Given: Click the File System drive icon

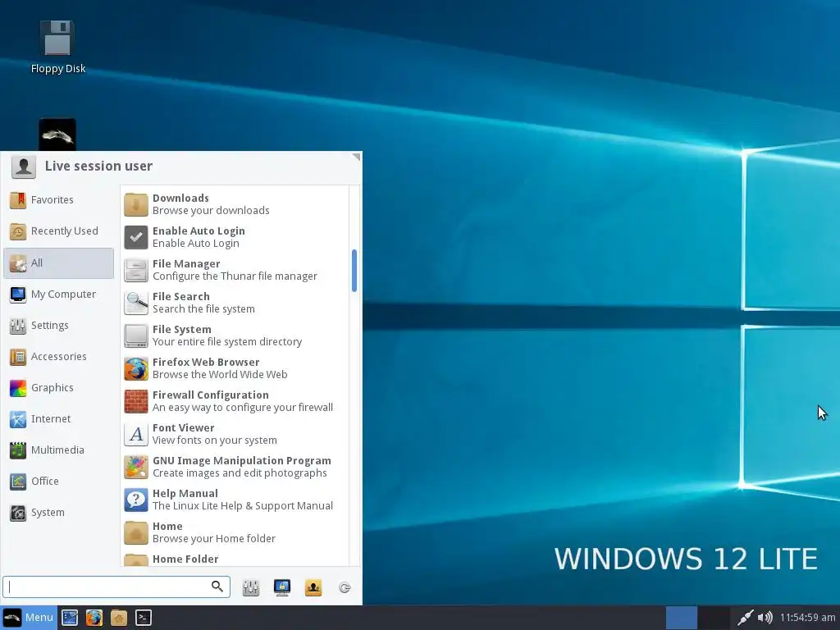Looking at the screenshot, I should click(136, 336).
